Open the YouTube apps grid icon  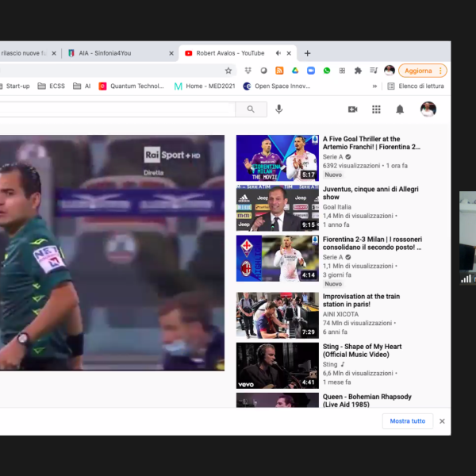[376, 109]
